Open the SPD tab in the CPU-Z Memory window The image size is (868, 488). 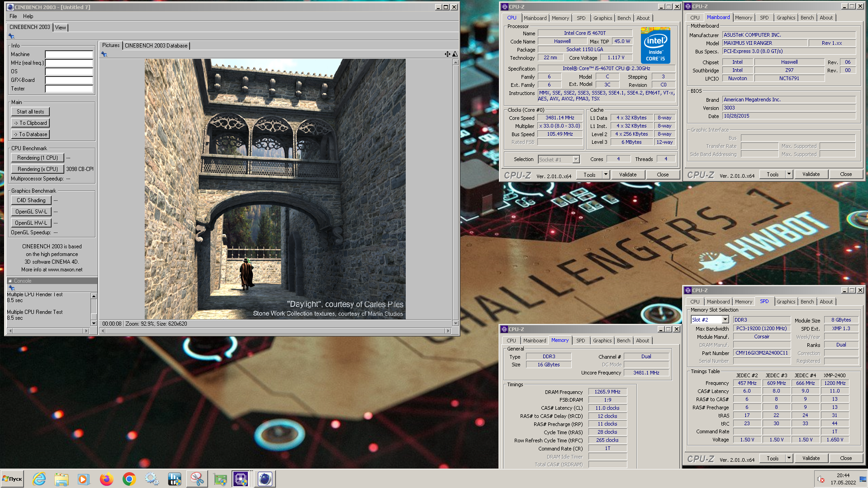tap(581, 341)
